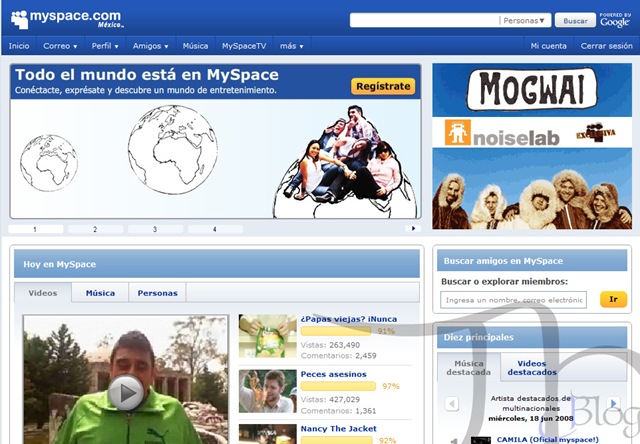Open MySpaceTV in navigation bar

pos(244,46)
